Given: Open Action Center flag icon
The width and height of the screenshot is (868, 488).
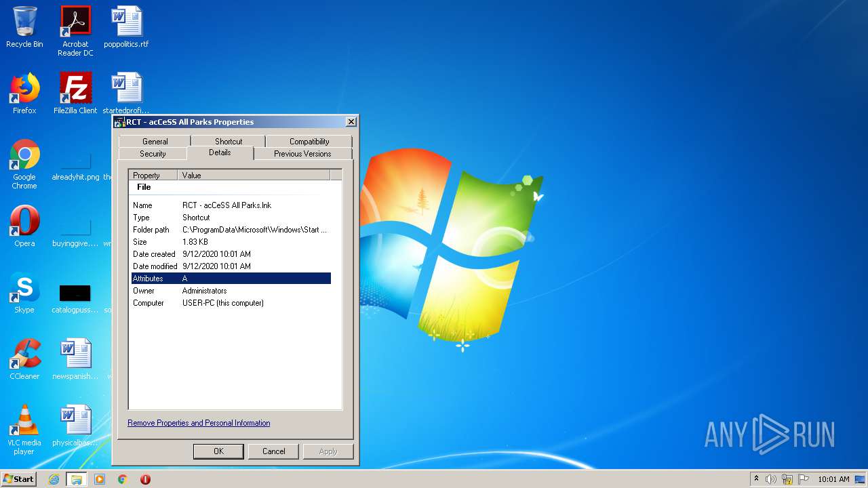Looking at the screenshot, I should click(x=804, y=479).
